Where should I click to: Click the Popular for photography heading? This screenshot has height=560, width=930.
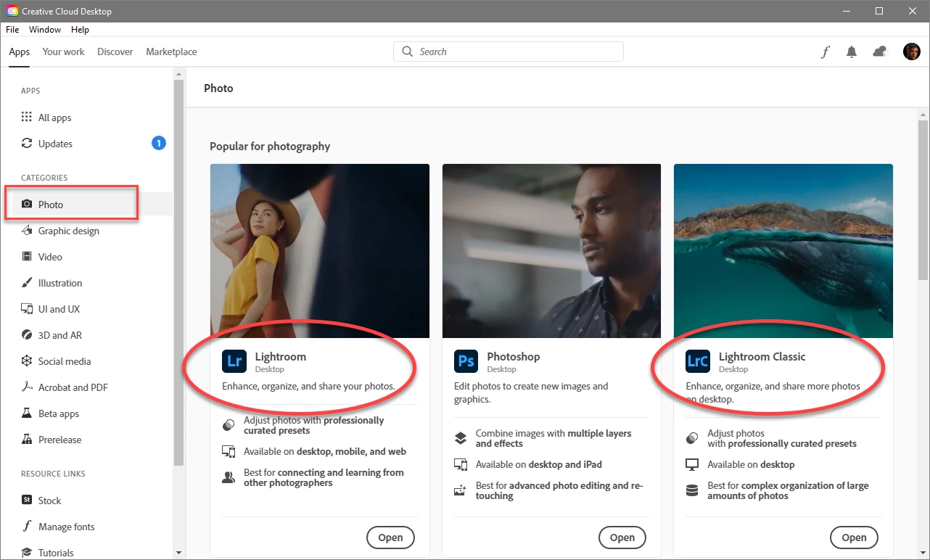point(270,146)
